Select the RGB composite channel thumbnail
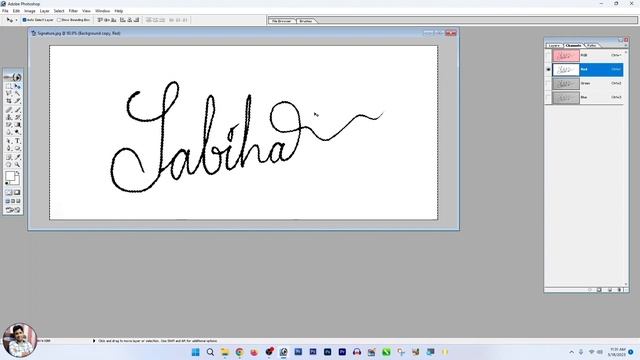This screenshot has height=360, width=640. point(566,55)
